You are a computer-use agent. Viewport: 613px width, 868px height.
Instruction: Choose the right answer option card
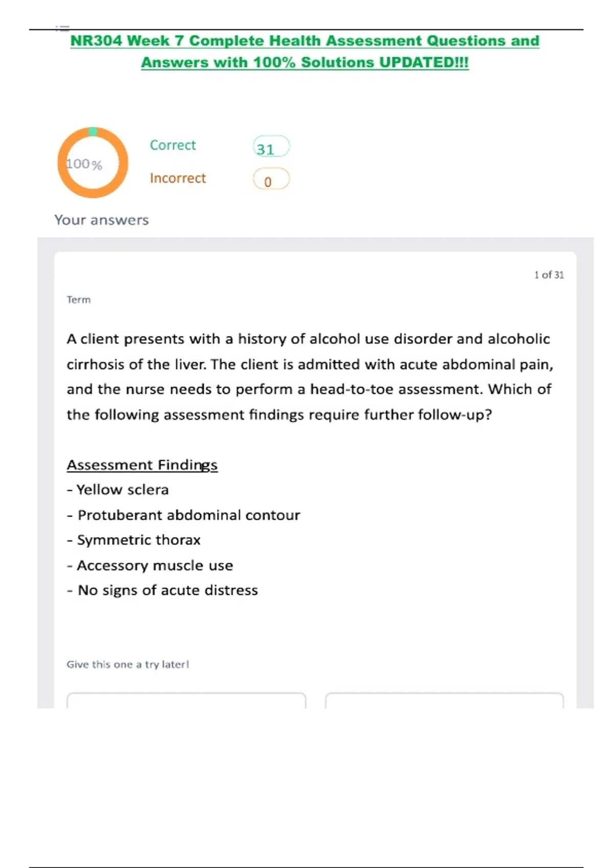[444, 700]
